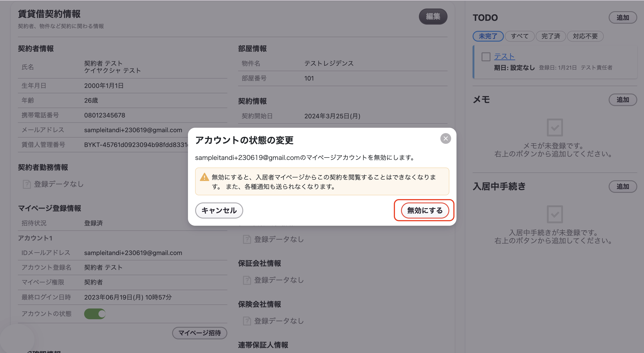
Task: Click the マイページ権限 value 契約者
Action: 93,282
